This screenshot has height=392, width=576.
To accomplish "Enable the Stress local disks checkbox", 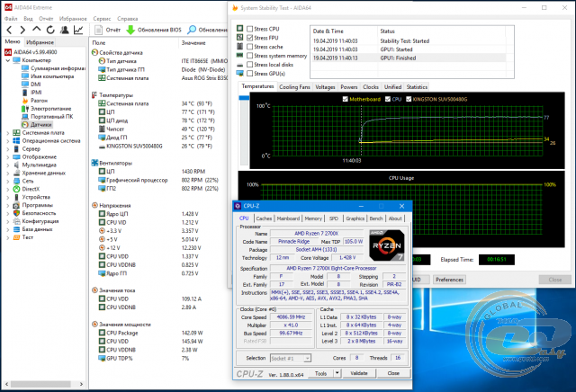I will (250, 64).
